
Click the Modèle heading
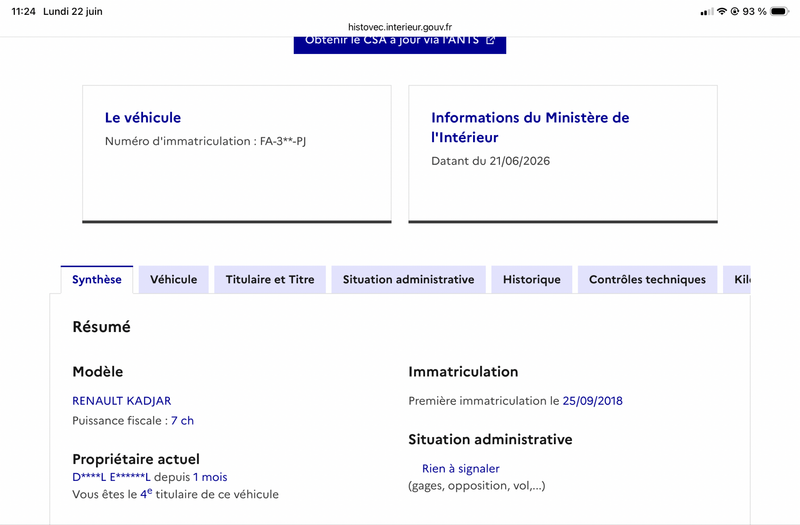[97, 371]
